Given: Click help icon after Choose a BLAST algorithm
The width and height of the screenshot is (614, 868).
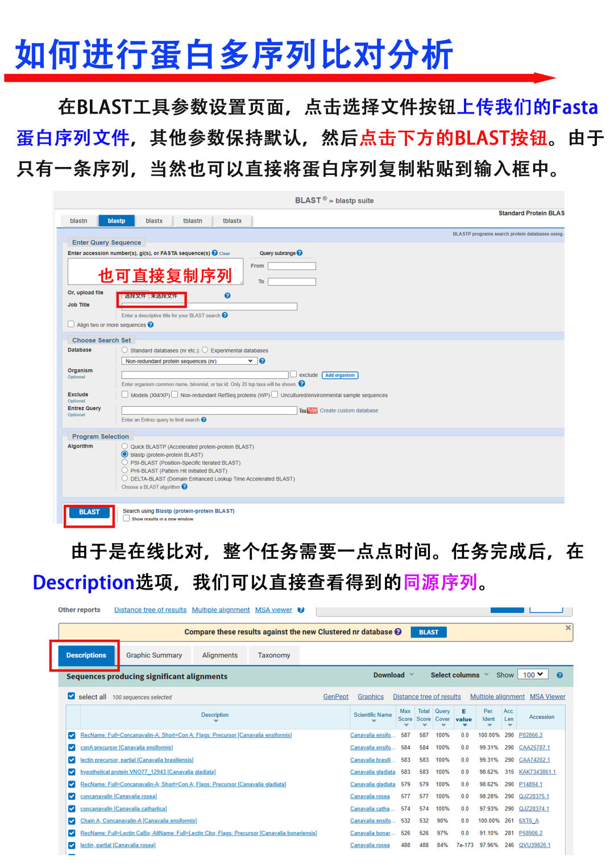Looking at the screenshot, I should (184, 487).
